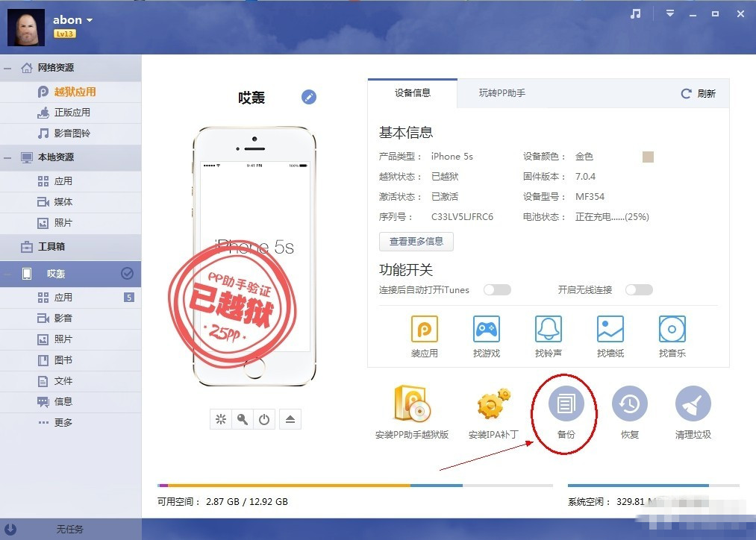Click the gold device color swatch

tap(647, 157)
